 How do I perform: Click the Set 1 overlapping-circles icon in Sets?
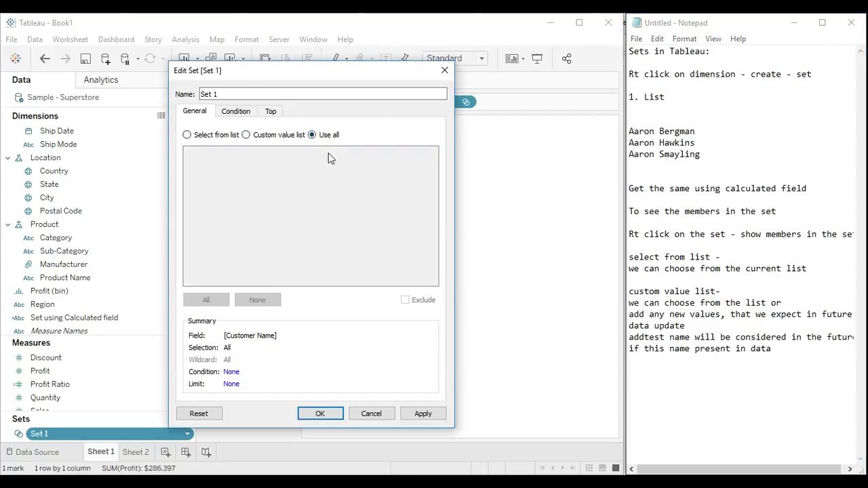[x=18, y=434]
